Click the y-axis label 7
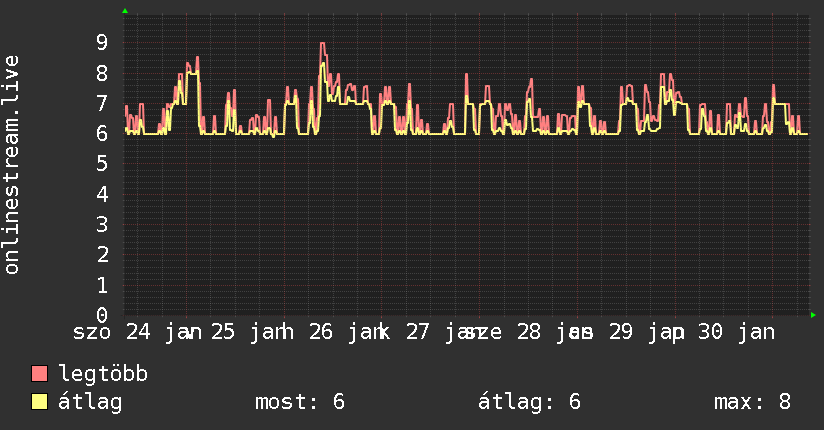Image resolution: width=824 pixels, height=430 pixels. (x=102, y=104)
